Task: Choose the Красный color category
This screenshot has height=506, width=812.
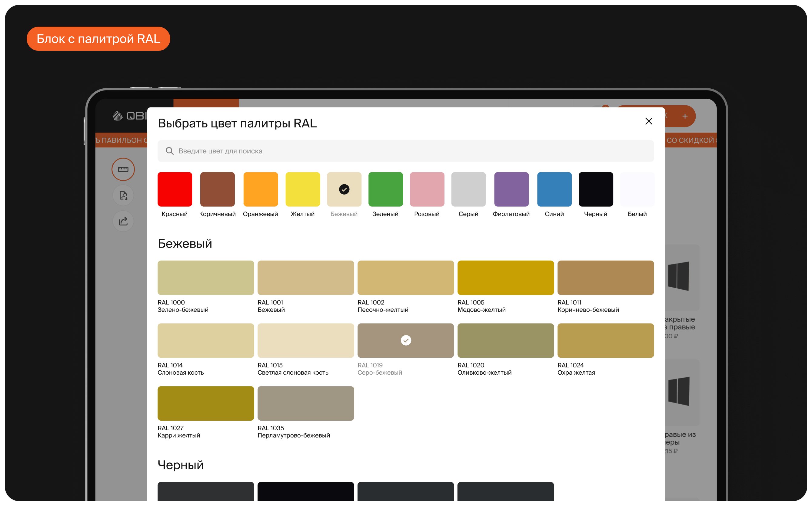Action: (175, 189)
